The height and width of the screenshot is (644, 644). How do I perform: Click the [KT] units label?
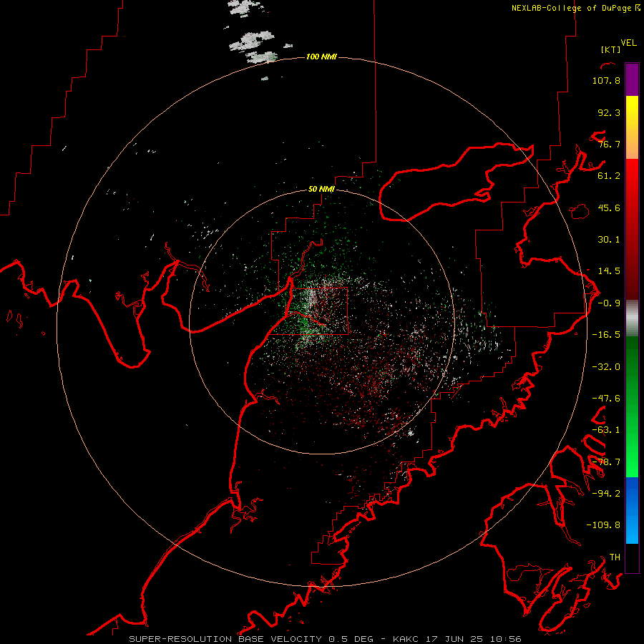pos(610,49)
